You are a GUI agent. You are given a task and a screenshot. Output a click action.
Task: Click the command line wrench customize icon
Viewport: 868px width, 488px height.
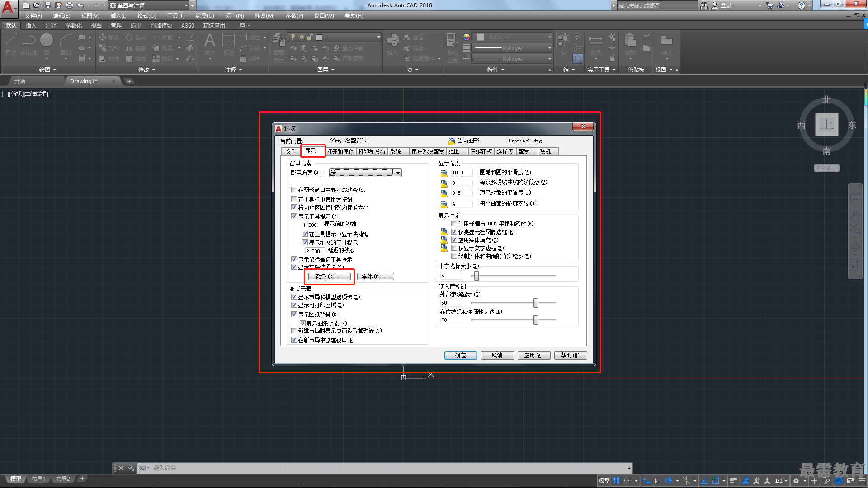click(131, 468)
